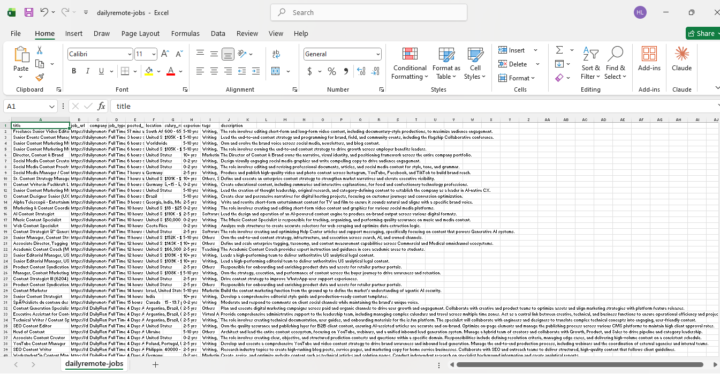Image resolution: width=720 pixels, height=374 pixels.
Task: Open Cell Styles gallery
Action: tap(475, 64)
